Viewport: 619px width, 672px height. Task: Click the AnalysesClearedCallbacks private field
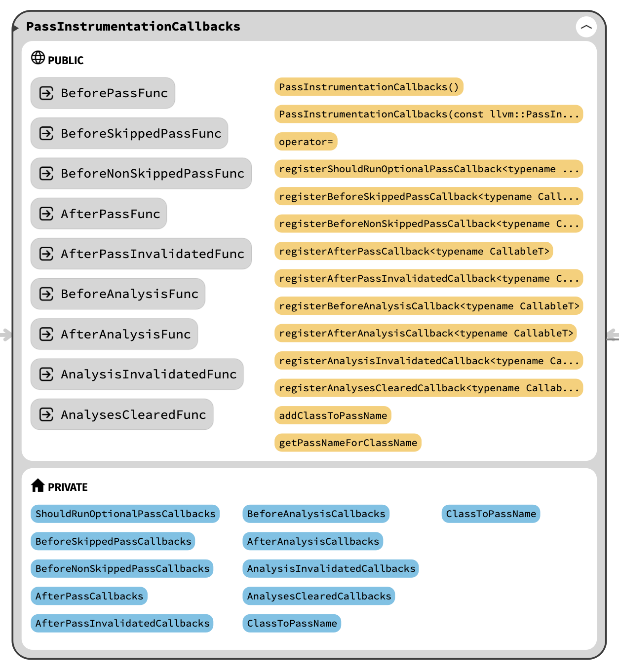(319, 596)
